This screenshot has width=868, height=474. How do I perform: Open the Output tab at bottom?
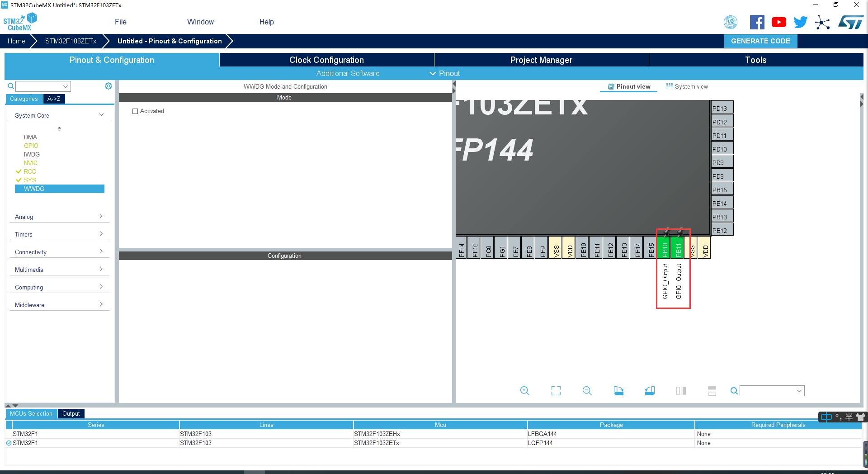coord(71,413)
